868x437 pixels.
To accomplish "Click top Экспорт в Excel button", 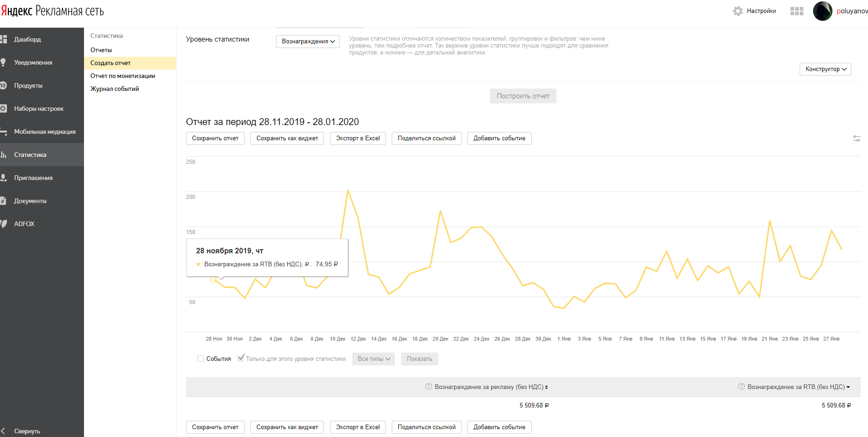I will click(358, 138).
